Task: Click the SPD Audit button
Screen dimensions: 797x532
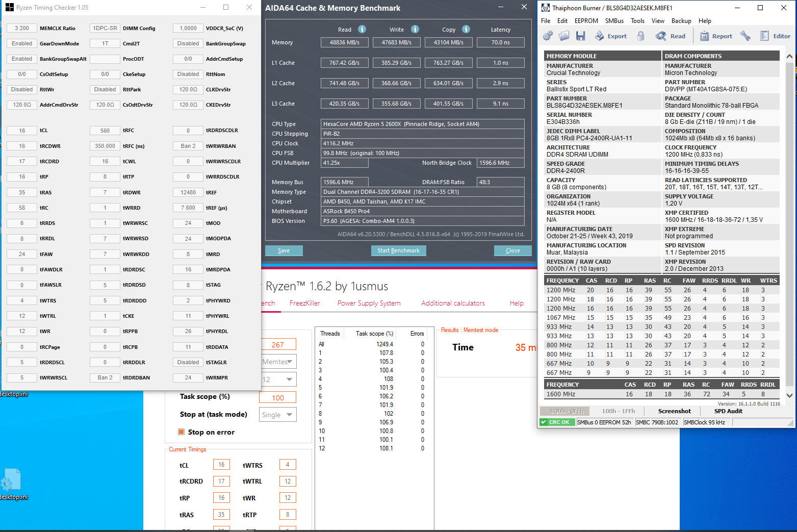Action: click(728, 411)
